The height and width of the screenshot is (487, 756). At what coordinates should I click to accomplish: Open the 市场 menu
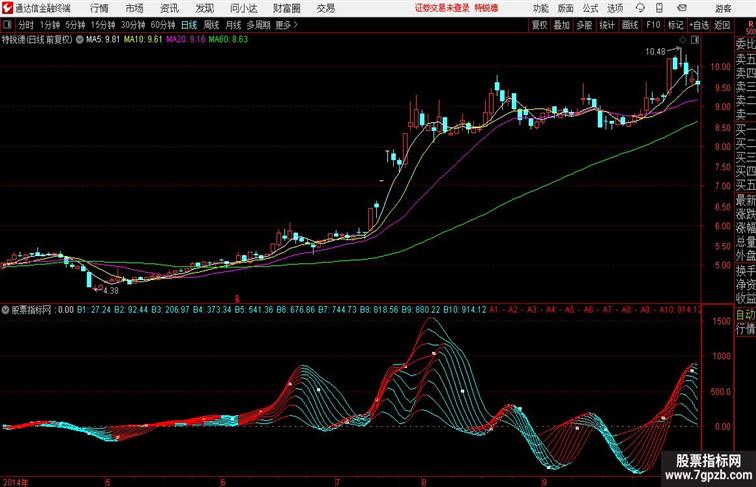135,8
